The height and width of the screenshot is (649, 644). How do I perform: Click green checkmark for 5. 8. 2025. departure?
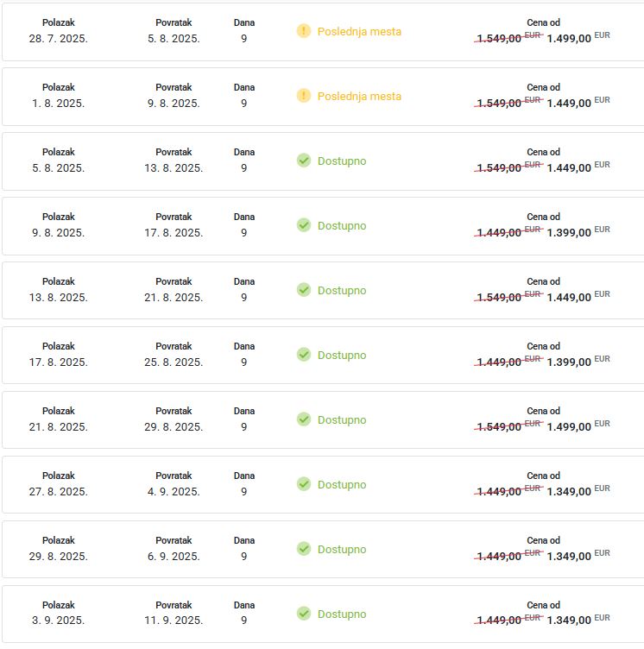tap(304, 161)
